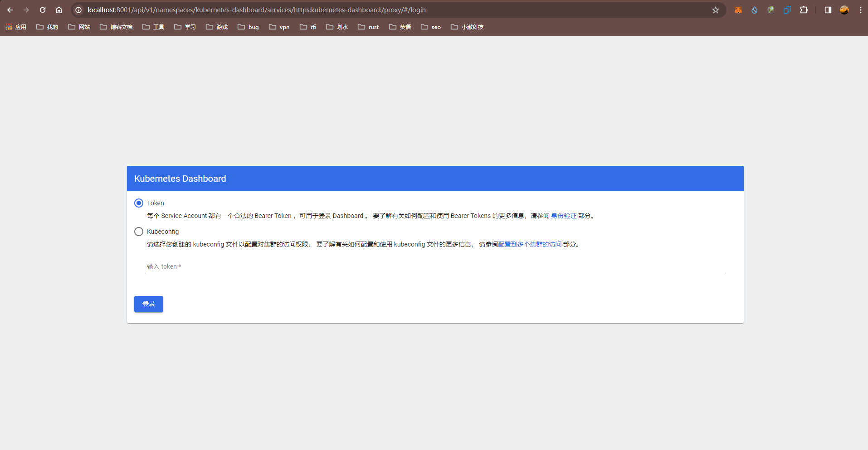Bookmark this page with the star icon
868x450 pixels.
[x=716, y=10]
